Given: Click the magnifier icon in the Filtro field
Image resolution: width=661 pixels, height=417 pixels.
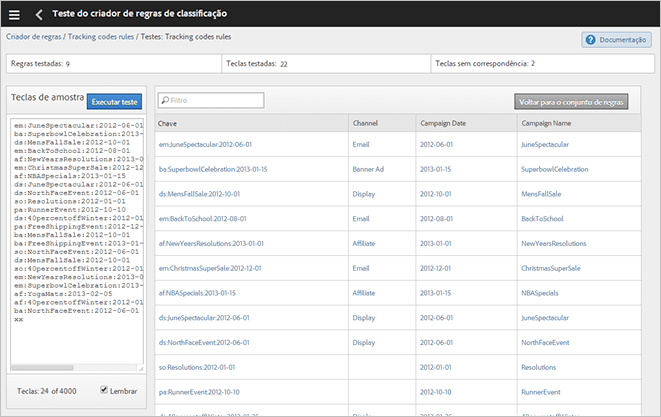Looking at the screenshot, I should tap(165, 100).
